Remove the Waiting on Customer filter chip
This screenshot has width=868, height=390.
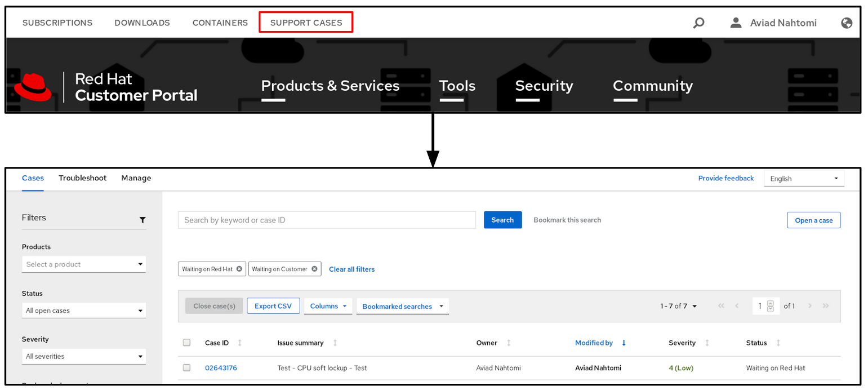tap(314, 269)
